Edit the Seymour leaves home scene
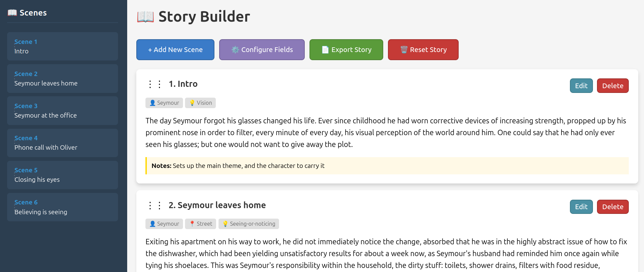644x272 pixels. point(581,207)
